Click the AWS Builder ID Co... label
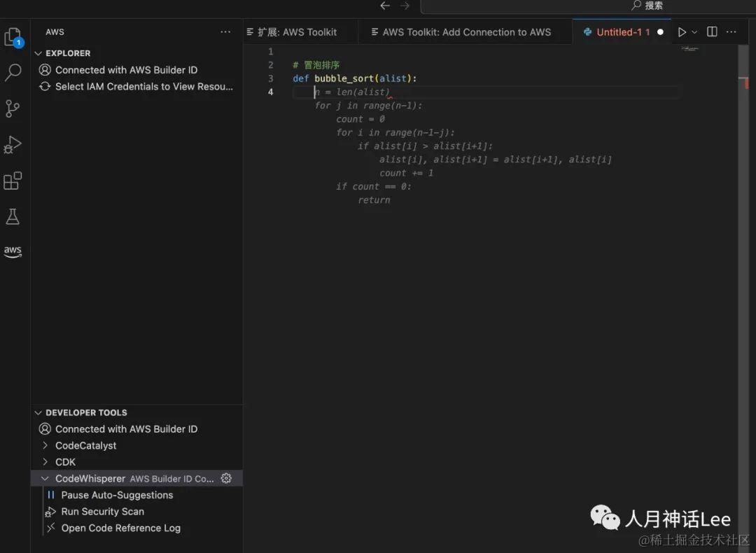 coord(171,479)
